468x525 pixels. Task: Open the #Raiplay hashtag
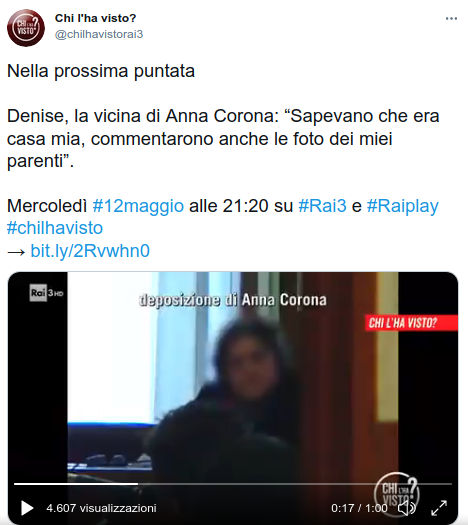pos(402,206)
